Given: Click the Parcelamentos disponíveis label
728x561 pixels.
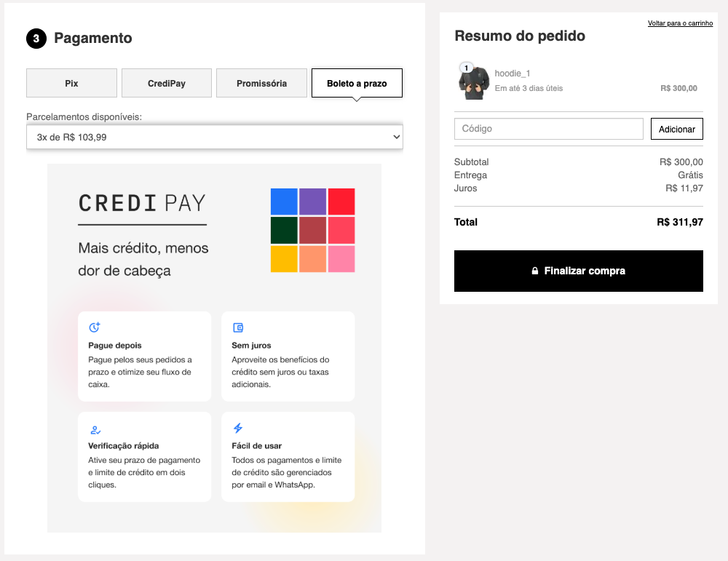Looking at the screenshot, I should pyautogui.click(x=84, y=117).
